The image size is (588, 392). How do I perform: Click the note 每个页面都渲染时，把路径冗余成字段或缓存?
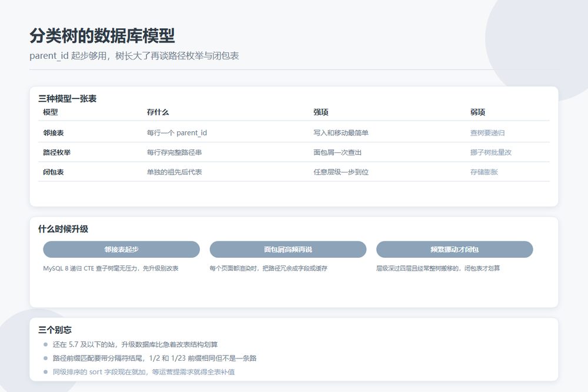[269, 268]
